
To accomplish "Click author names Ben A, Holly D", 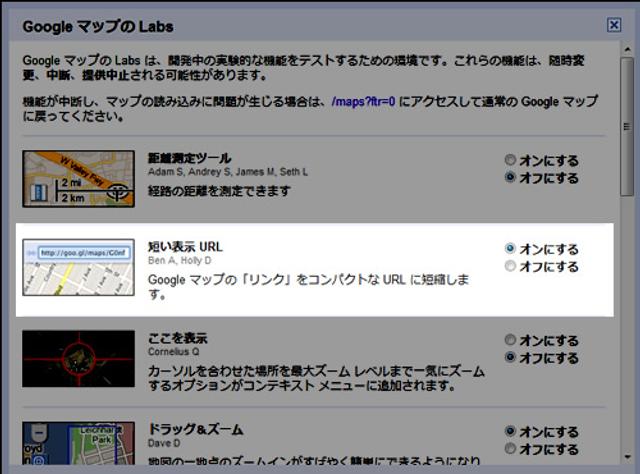I will 180,260.
